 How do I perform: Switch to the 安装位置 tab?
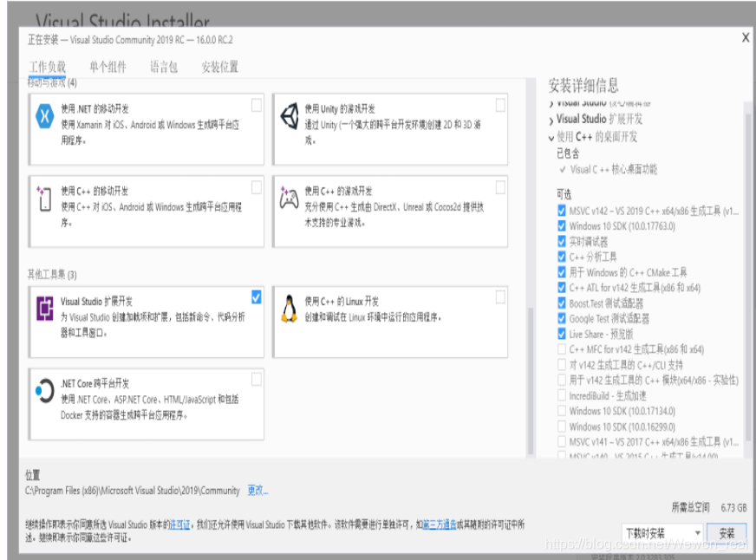220,67
